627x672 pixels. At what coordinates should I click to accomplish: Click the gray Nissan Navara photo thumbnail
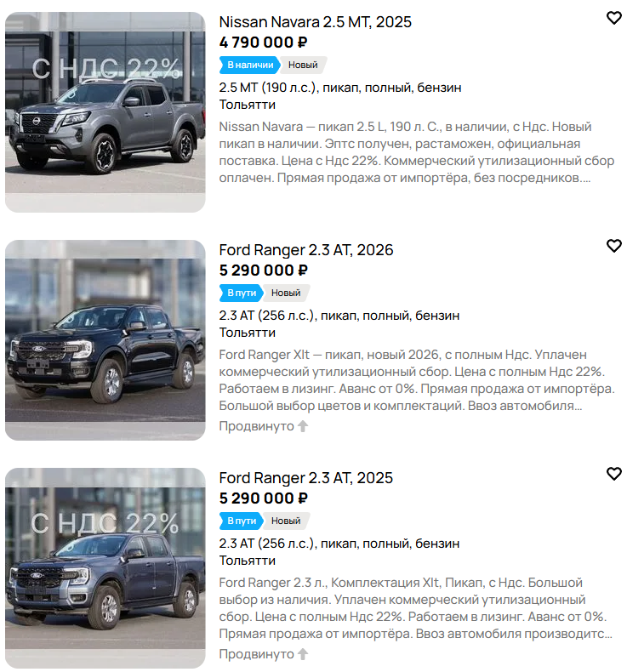(105, 111)
